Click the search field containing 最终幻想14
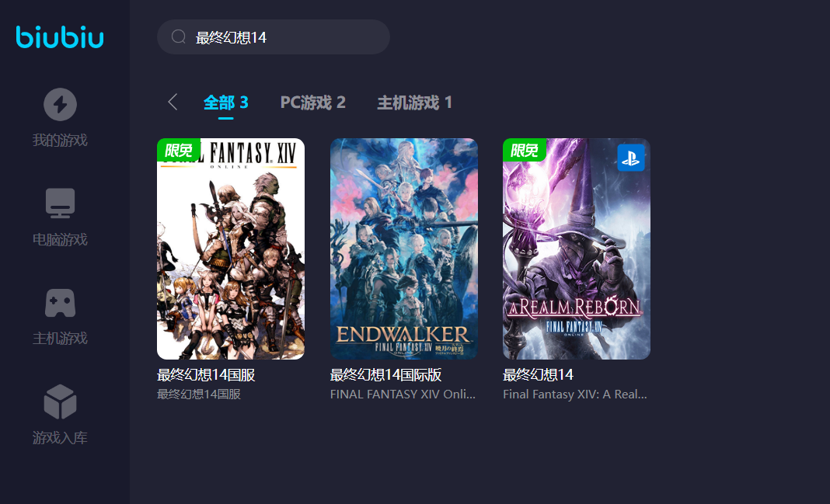Image resolution: width=830 pixels, height=504 pixels. point(274,37)
